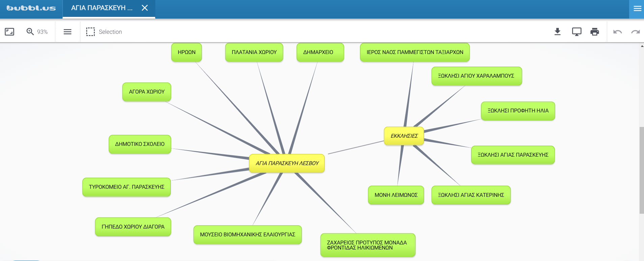Click the vertical scrollbar thumb
Image resolution: width=644 pixels, height=261 pixels.
[642, 170]
